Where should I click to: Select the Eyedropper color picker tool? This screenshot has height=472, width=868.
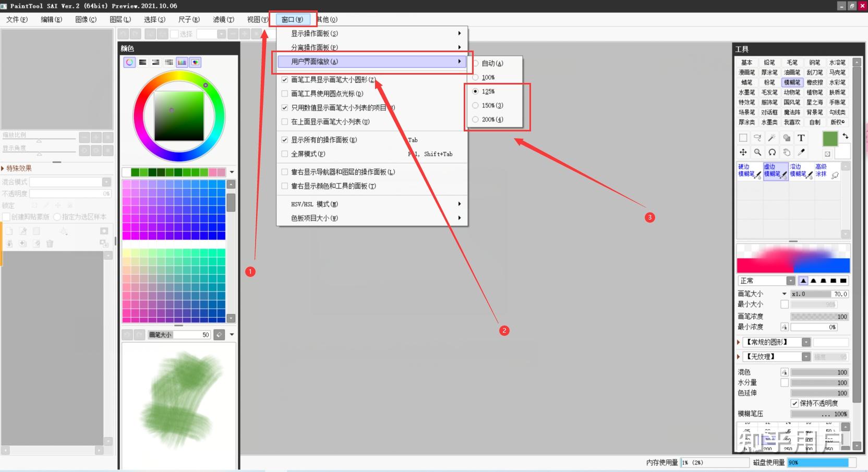[801, 152]
